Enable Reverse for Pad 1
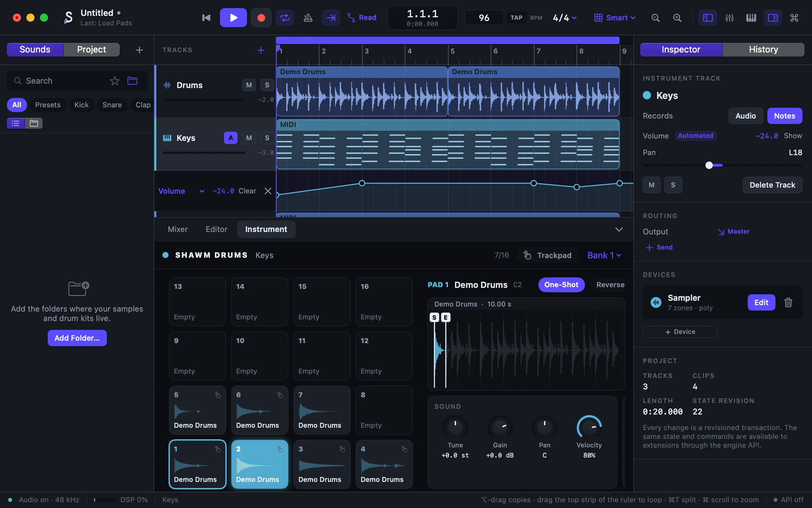 pyautogui.click(x=610, y=285)
